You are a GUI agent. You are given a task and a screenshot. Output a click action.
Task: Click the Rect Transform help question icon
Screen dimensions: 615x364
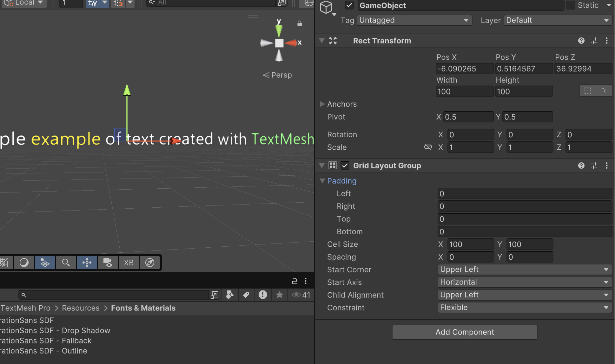click(581, 41)
